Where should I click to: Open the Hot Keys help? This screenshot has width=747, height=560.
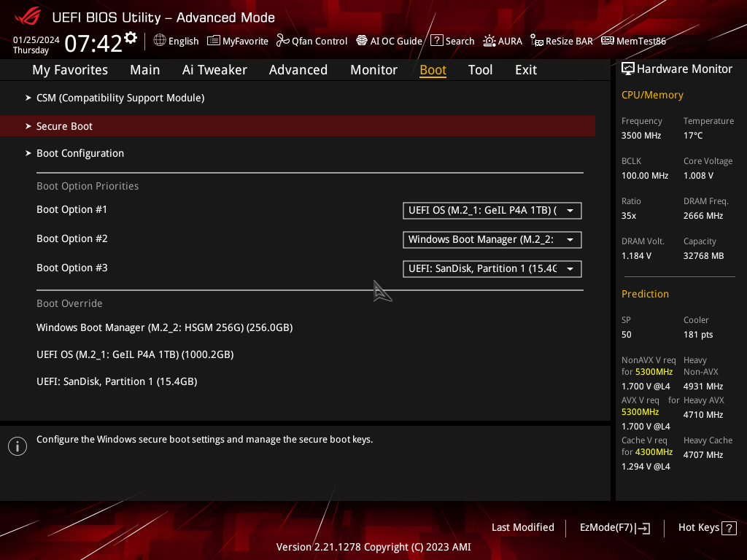tap(707, 528)
